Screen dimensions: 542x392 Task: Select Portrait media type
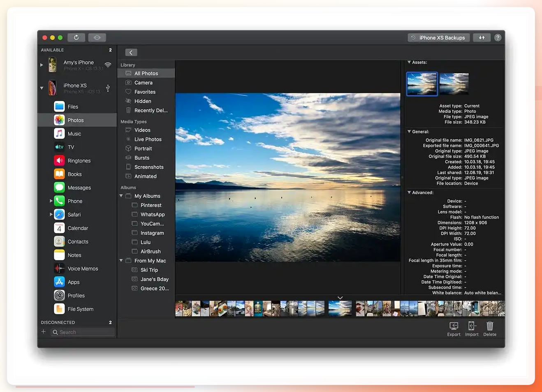[146, 148]
